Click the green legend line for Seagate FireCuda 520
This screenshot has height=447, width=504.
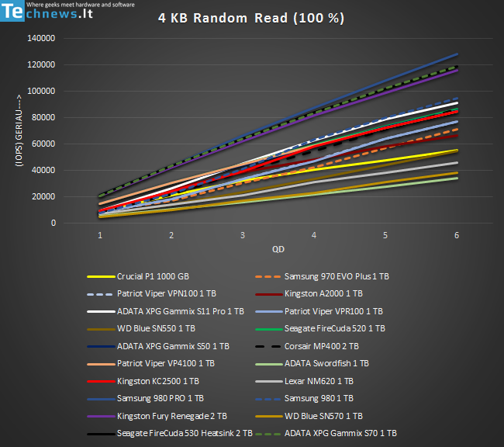coord(269,329)
